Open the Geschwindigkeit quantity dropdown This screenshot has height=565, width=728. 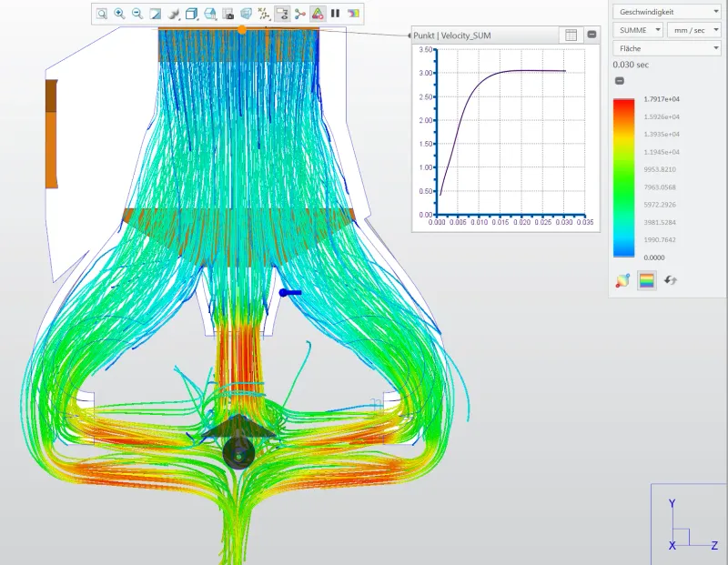click(x=667, y=12)
